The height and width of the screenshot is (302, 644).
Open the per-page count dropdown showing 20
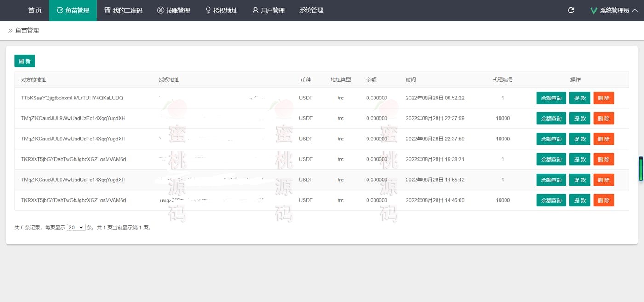coord(76,227)
